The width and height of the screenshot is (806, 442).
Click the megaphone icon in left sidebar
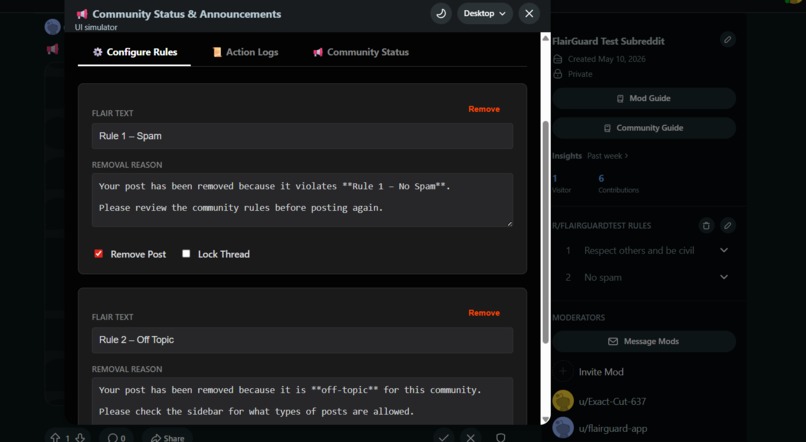(52, 49)
